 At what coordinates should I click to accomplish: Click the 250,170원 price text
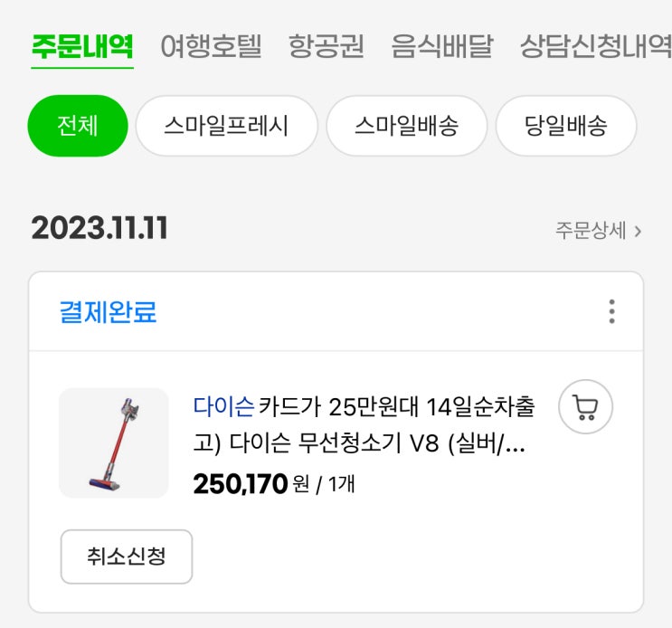coord(251,484)
